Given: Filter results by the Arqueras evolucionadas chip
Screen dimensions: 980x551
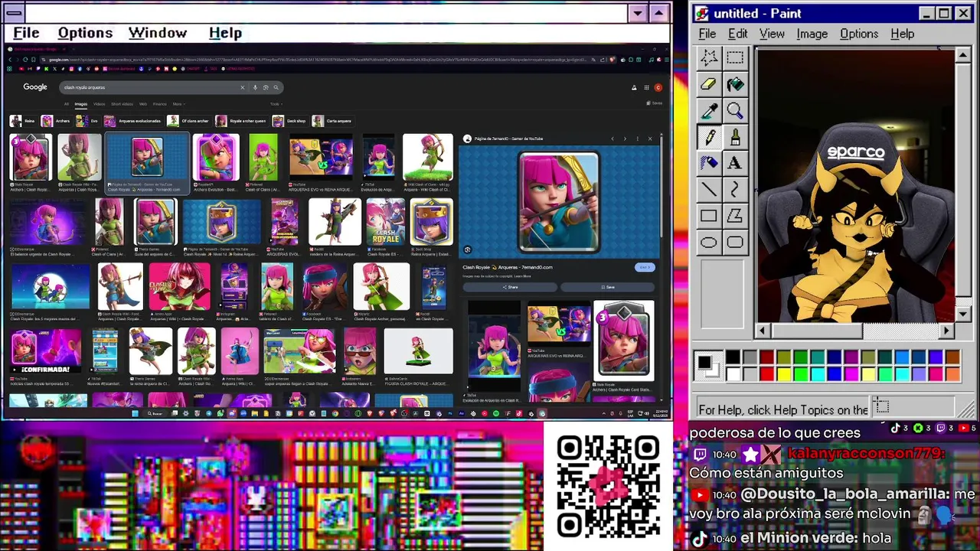Looking at the screenshot, I should click(x=133, y=121).
